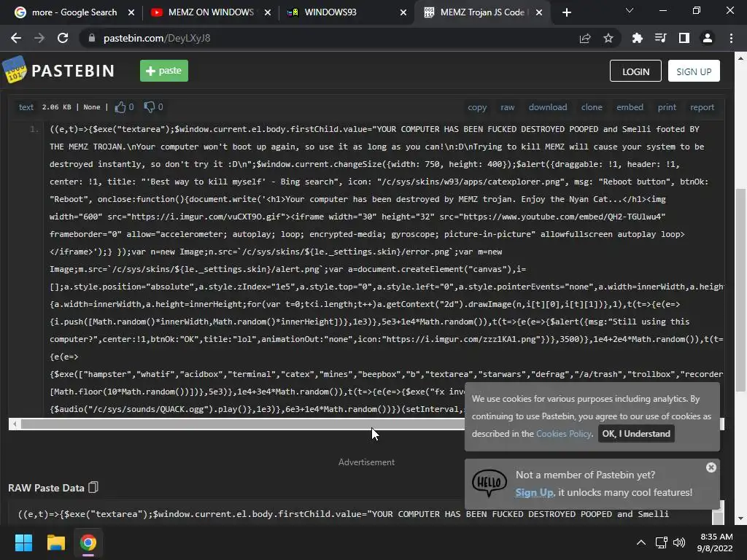Screen dimensions: 747x560
Task: Click the 'report' link
Action: pyautogui.click(x=703, y=107)
